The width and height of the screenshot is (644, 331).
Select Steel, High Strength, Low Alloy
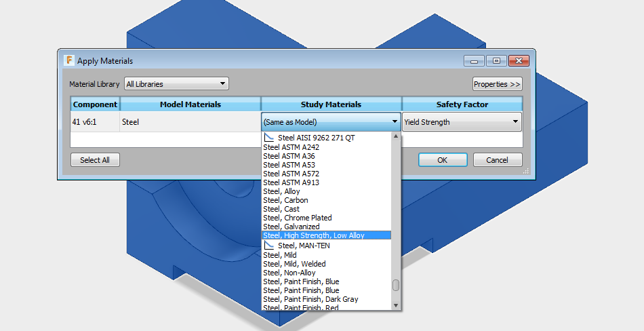coord(314,235)
